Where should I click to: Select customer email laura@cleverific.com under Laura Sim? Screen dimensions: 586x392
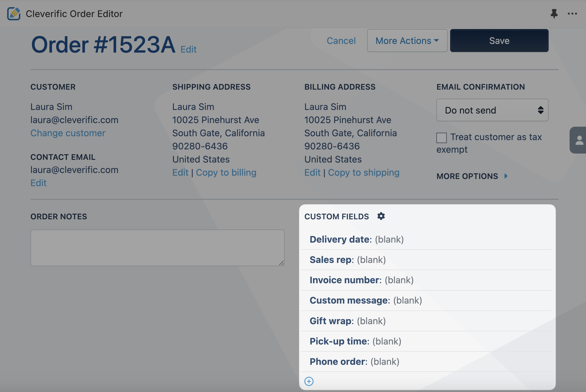[74, 120]
